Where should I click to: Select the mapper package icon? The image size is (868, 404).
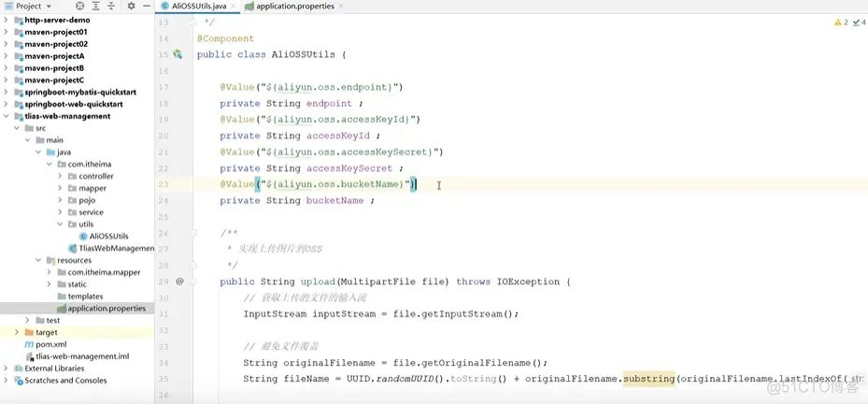coord(73,188)
